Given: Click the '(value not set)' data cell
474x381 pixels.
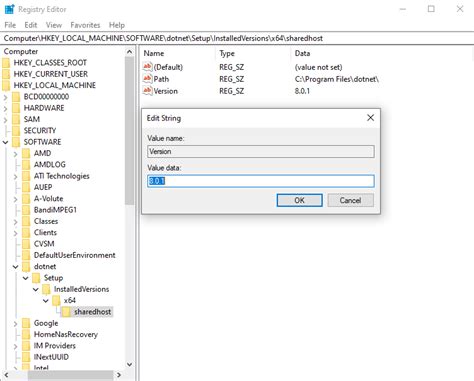Looking at the screenshot, I should (x=318, y=67).
